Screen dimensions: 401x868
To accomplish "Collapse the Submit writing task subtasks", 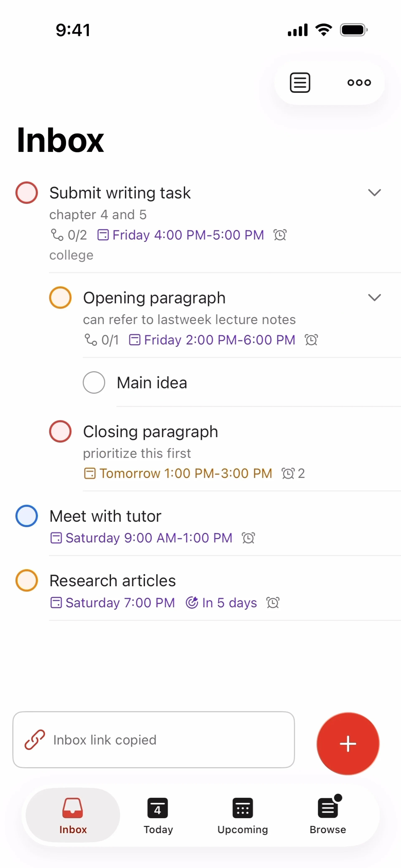I will click(374, 193).
